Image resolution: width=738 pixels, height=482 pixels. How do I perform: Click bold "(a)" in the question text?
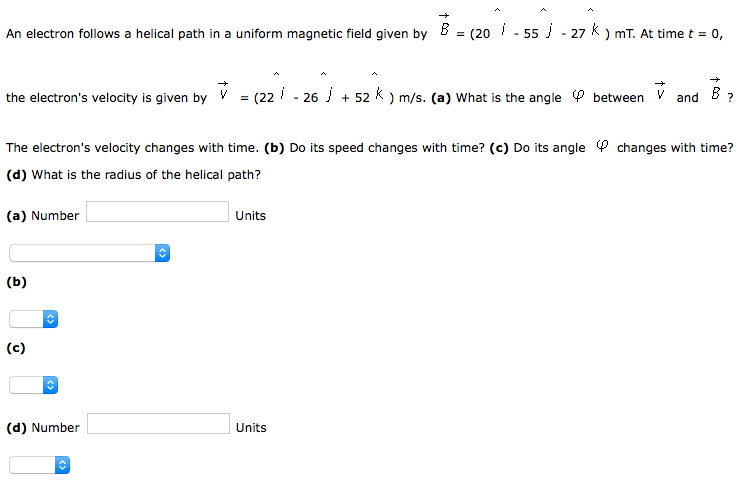click(x=441, y=98)
